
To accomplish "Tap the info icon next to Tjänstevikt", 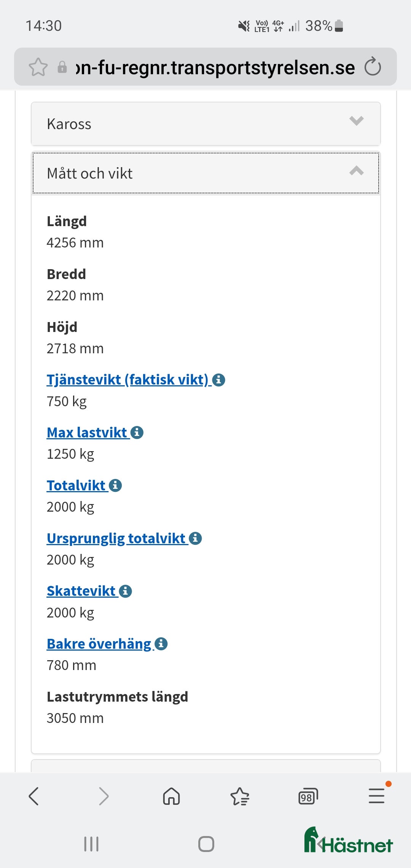I will [219, 380].
